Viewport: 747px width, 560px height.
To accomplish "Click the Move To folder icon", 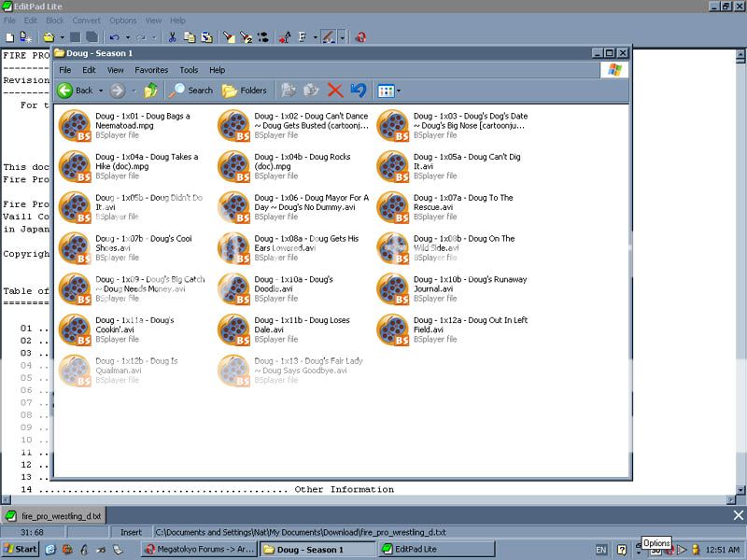I will tap(289, 91).
